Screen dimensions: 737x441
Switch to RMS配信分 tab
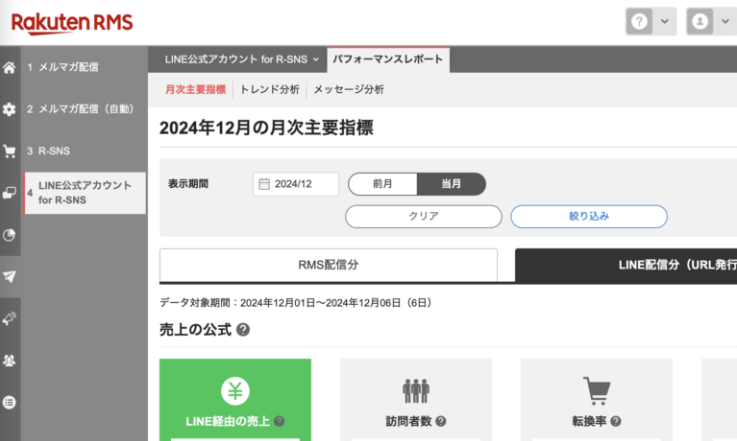click(329, 265)
